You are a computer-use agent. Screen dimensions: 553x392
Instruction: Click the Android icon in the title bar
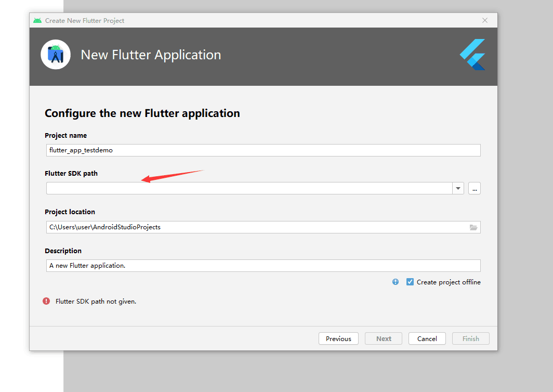[x=37, y=20]
